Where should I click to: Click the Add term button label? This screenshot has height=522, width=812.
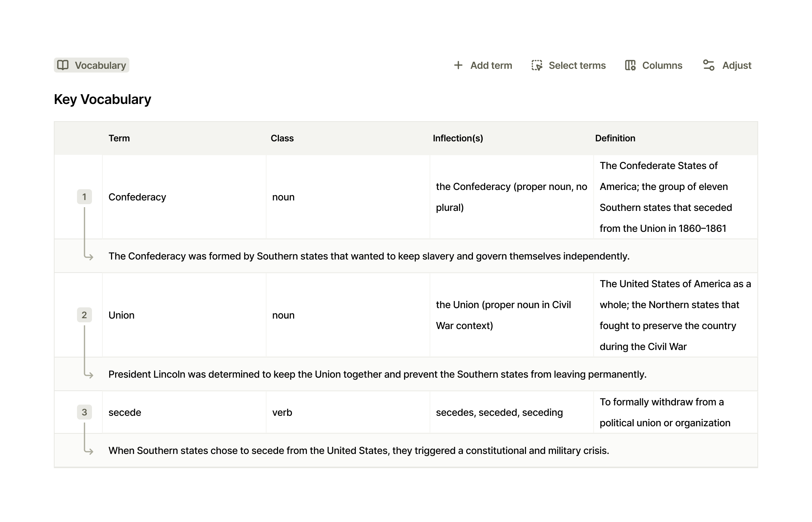point(491,65)
